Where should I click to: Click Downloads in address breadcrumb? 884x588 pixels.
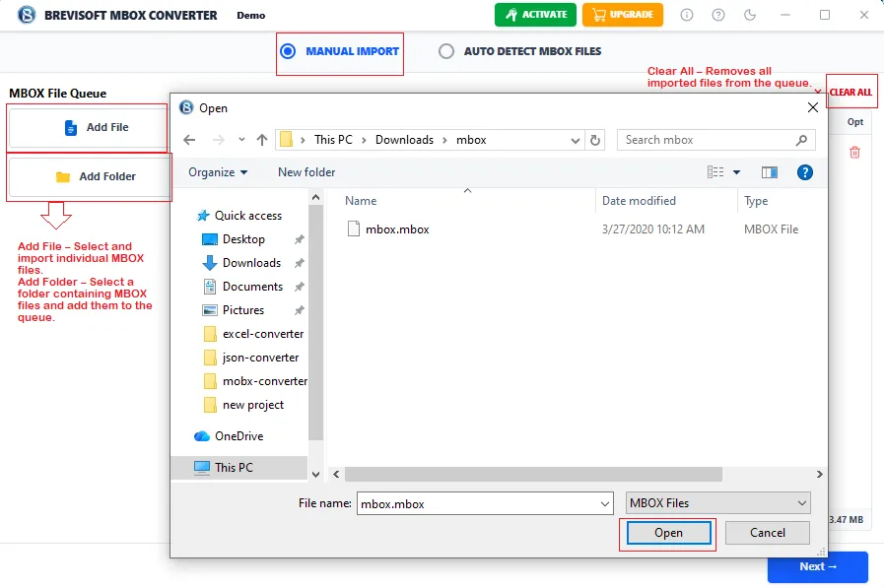tap(404, 140)
